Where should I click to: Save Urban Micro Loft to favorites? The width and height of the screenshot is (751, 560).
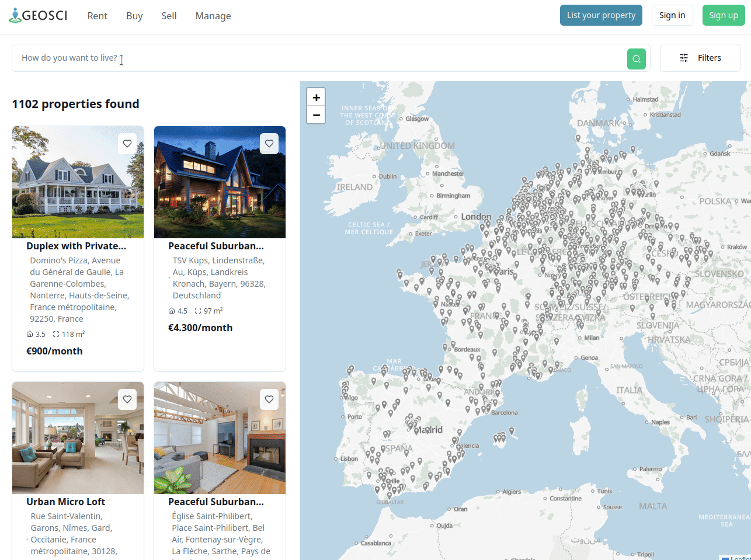coord(127,399)
